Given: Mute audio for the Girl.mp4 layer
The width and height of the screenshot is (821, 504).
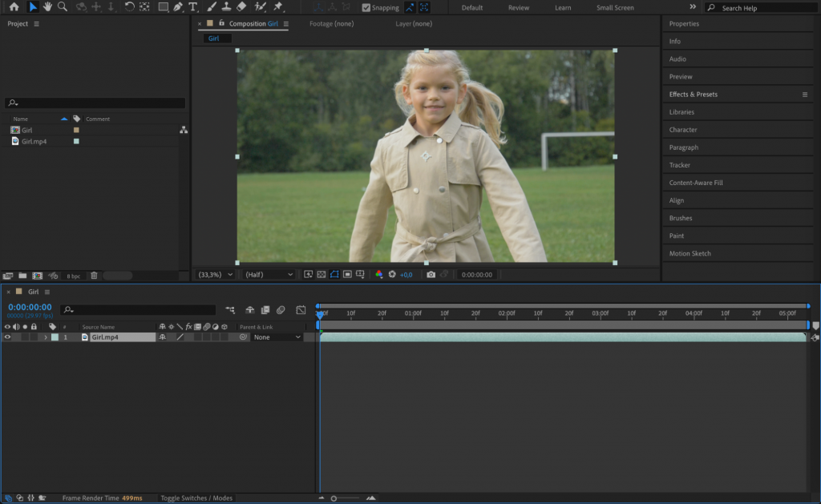Looking at the screenshot, I should click(16, 337).
